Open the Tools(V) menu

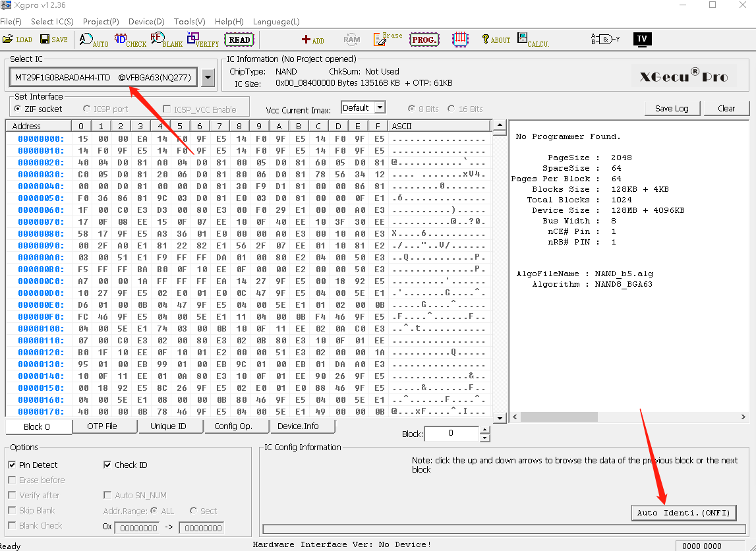[x=189, y=22]
